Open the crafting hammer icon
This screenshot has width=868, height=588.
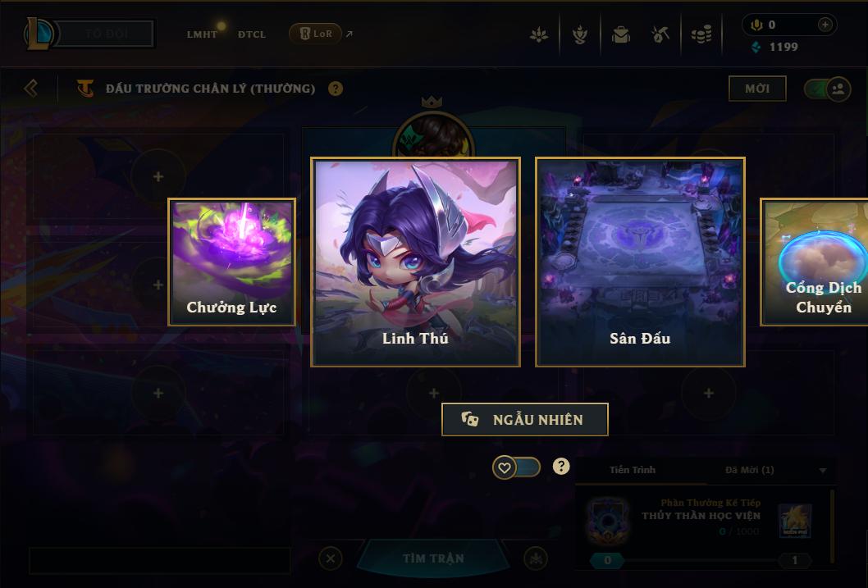point(660,34)
